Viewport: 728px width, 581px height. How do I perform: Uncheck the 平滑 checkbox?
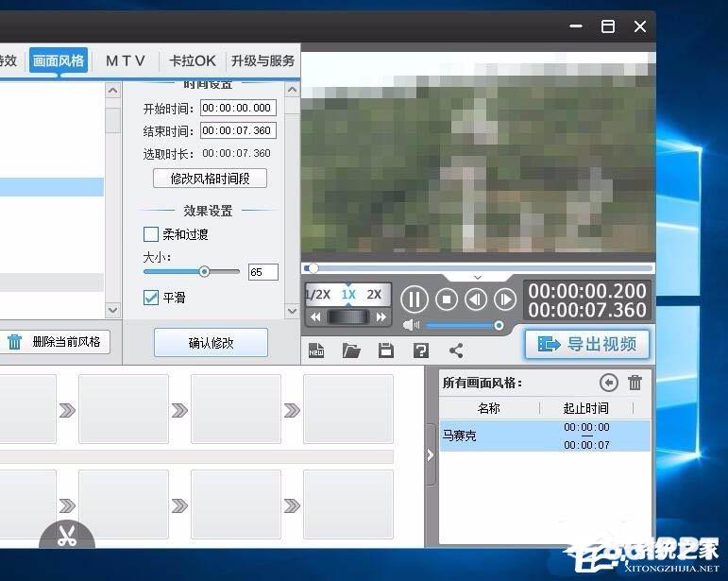coord(151,298)
